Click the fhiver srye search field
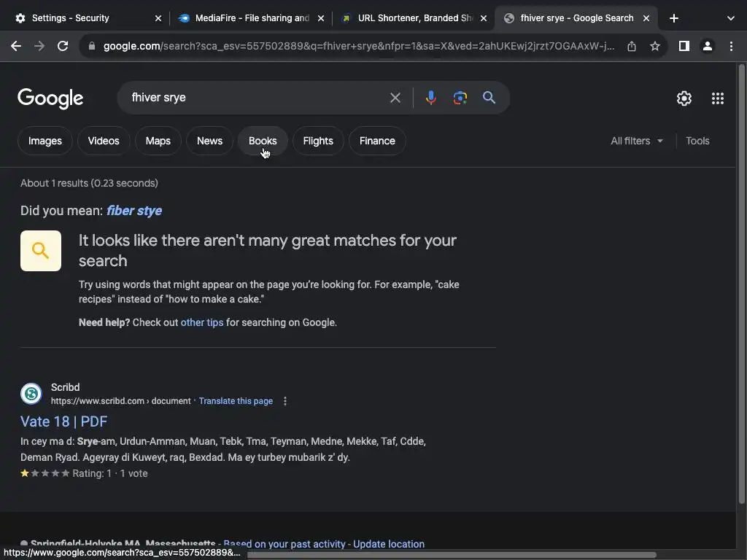Image resolution: width=747 pixels, height=560 pixels. 255,98
